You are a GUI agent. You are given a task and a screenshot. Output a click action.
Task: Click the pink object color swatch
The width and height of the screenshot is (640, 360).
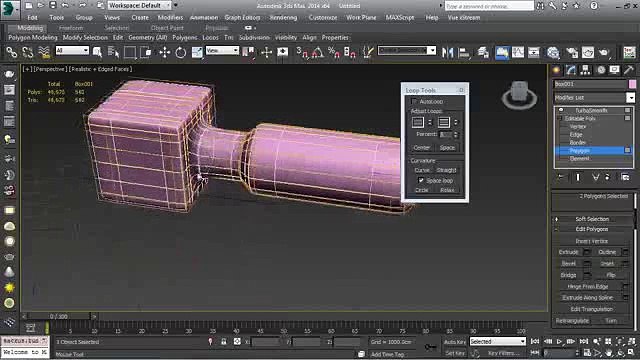(632, 84)
